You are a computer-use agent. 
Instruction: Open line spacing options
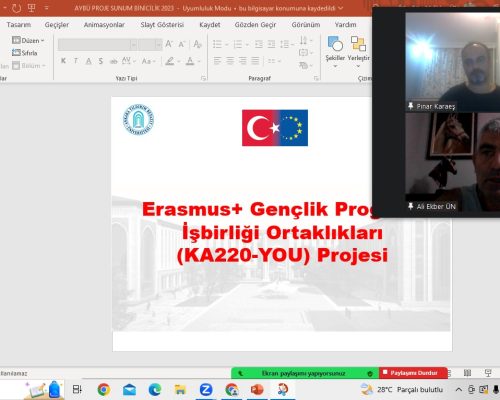tap(287, 44)
